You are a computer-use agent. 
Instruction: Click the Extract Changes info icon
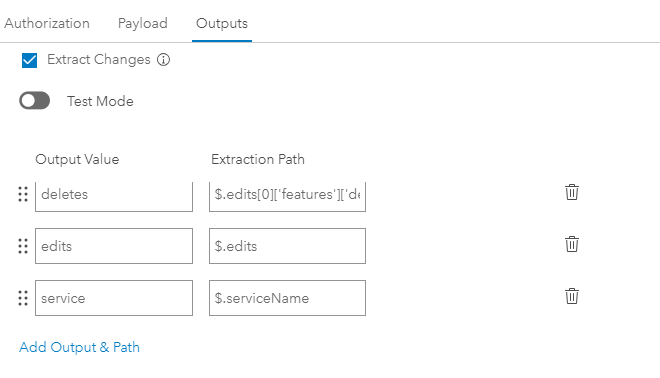(163, 60)
